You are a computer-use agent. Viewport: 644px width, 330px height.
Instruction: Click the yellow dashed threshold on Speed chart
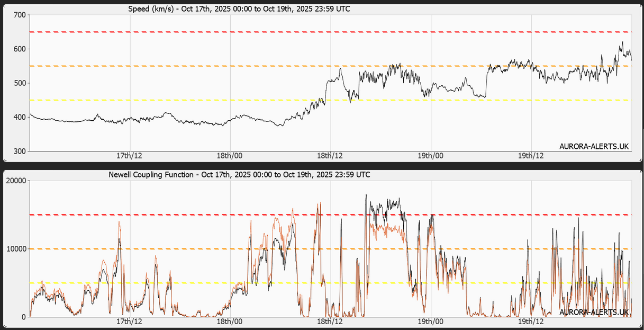[x=159, y=100]
